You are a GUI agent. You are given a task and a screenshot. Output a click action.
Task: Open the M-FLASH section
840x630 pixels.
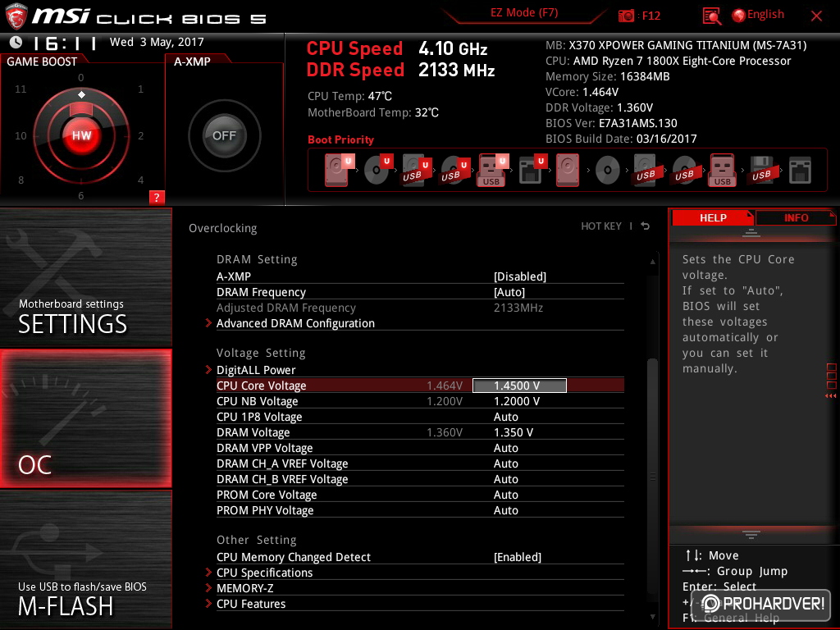85,559
